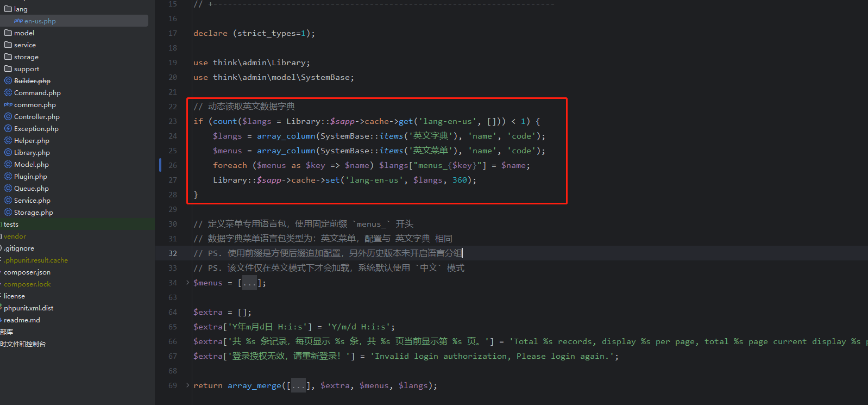
Task: Unfold the collapsed [...] in array_merge
Action: pos(298,385)
